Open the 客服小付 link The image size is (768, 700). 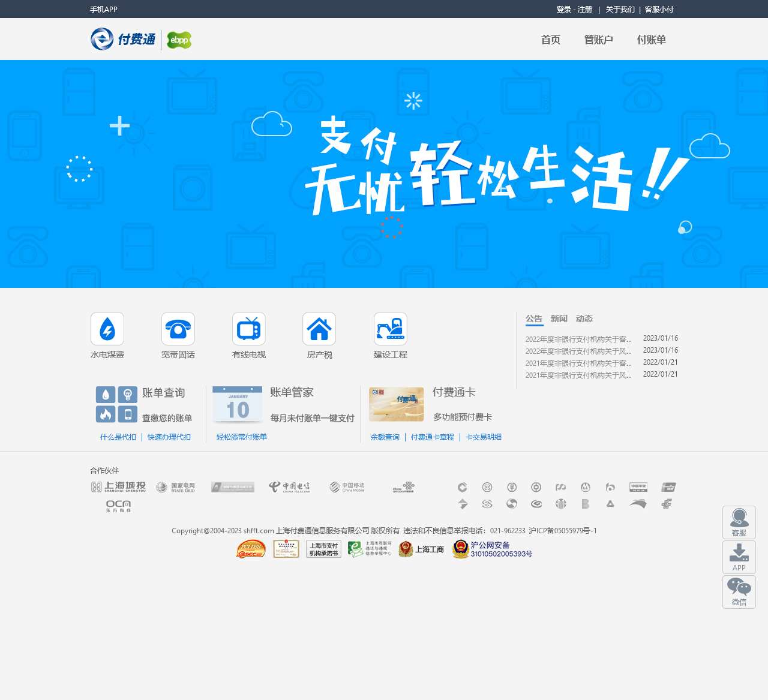coord(659,9)
